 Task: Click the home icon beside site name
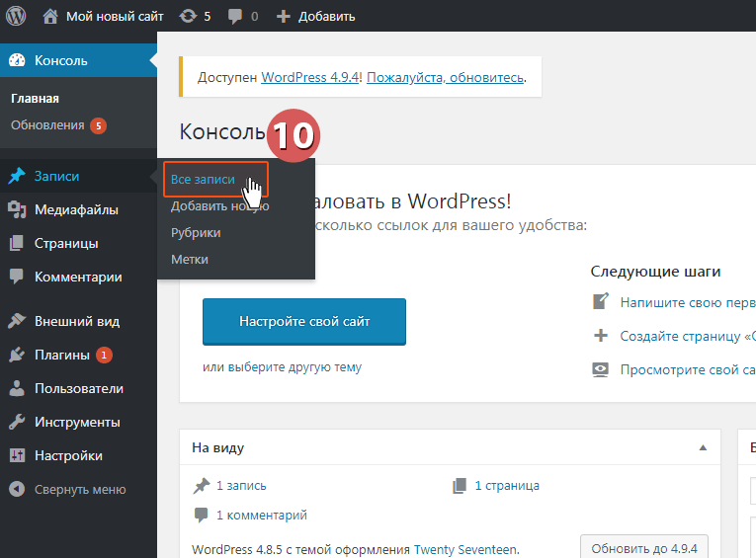50,17
